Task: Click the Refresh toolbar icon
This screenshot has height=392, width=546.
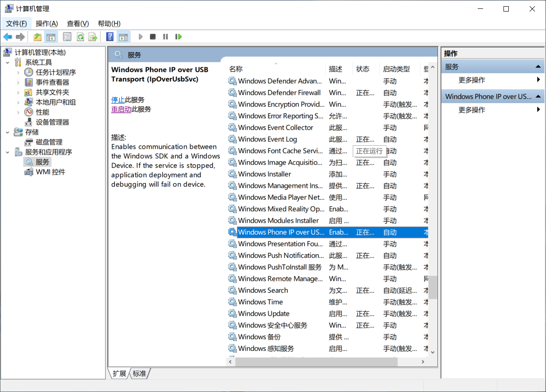Action: point(80,37)
